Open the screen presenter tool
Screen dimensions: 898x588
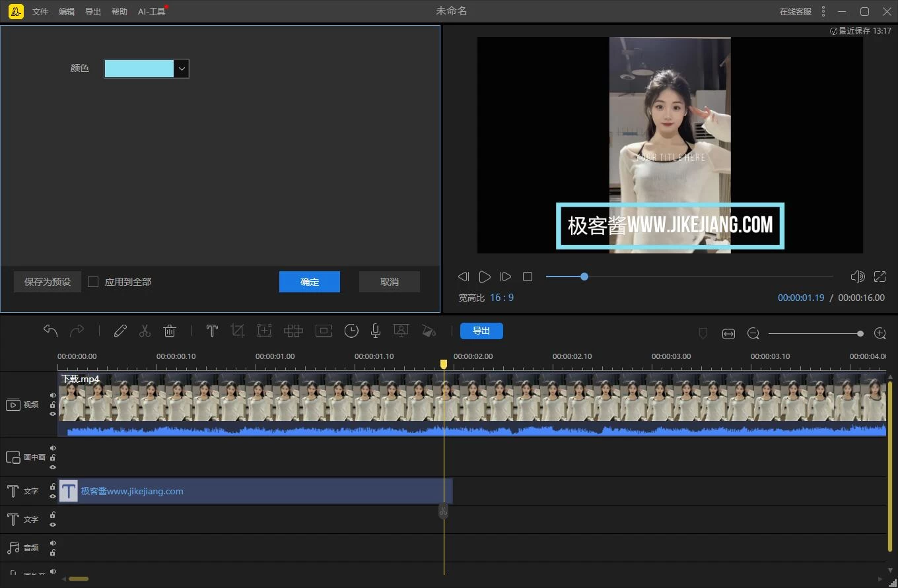click(400, 331)
